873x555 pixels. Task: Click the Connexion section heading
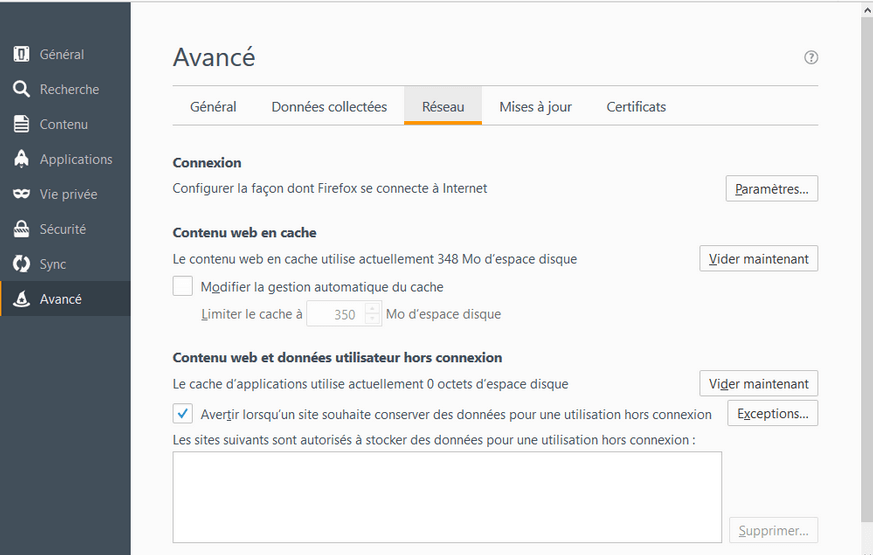207,163
